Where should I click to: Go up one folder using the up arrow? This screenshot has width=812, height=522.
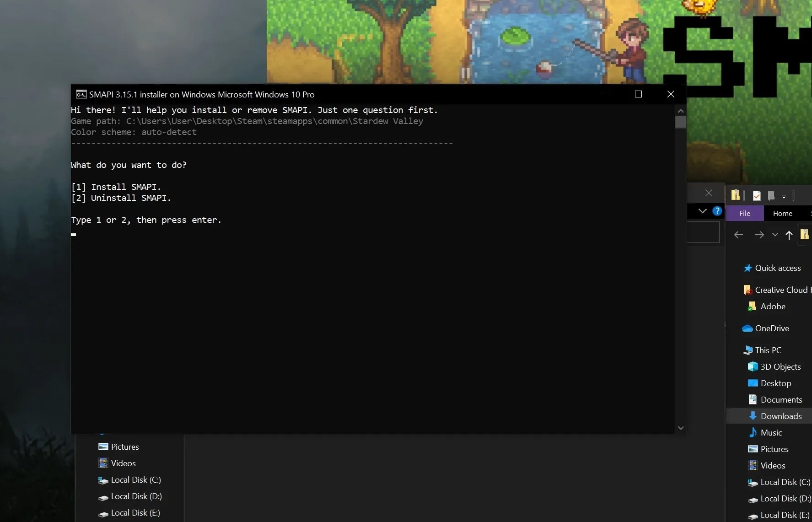coord(789,235)
